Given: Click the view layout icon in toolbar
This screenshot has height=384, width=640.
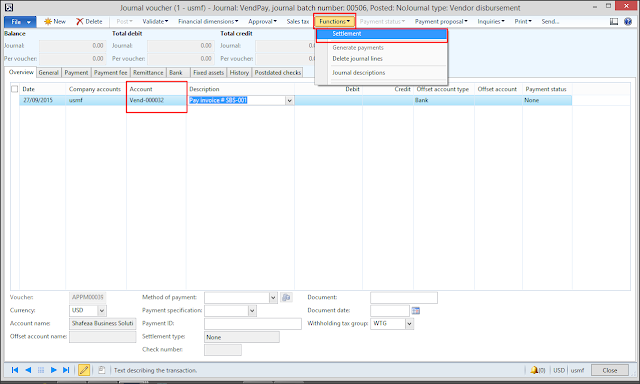Looking at the screenshot, I should [x=614, y=22].
